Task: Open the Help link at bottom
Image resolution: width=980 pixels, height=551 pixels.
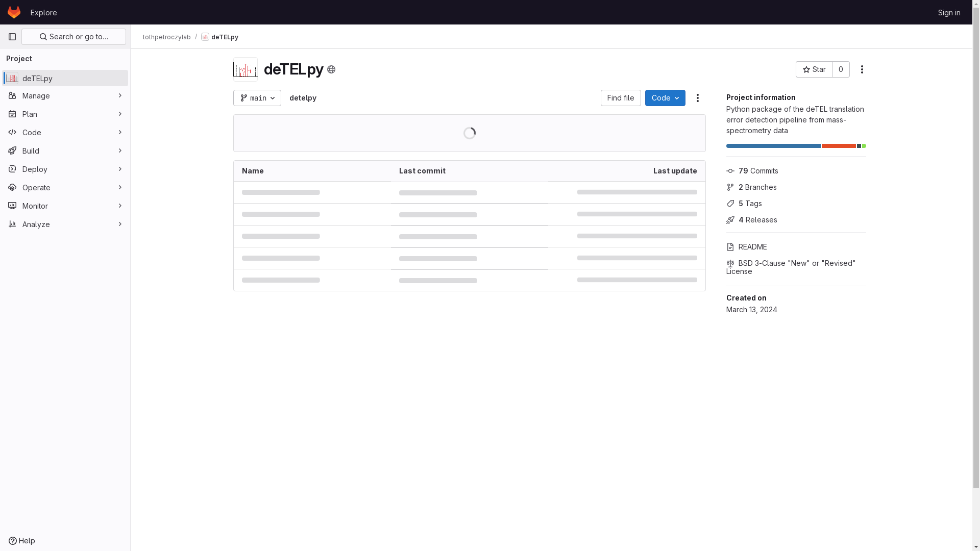Action: click(22, 541)
